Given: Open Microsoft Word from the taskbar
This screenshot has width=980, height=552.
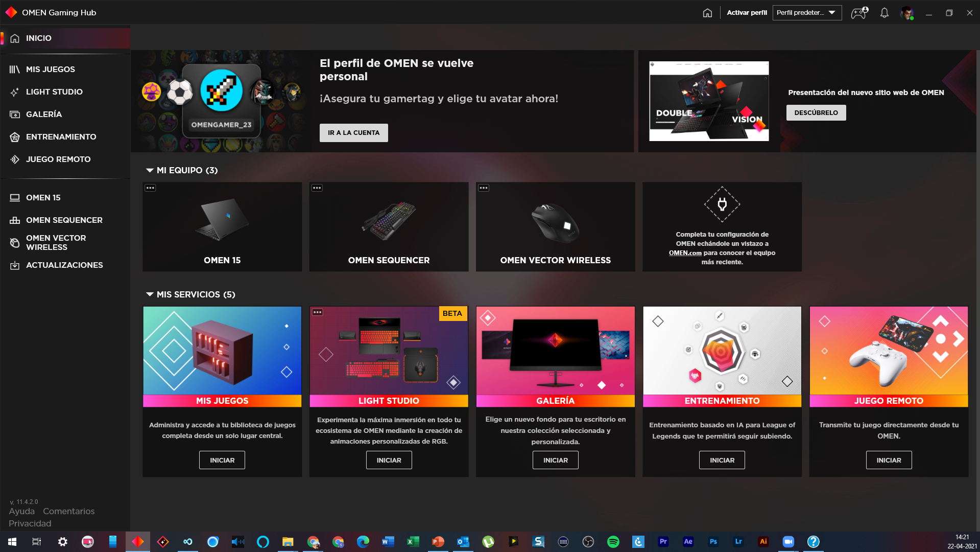Looking at the screenshot, I should [x=388, y=542].
